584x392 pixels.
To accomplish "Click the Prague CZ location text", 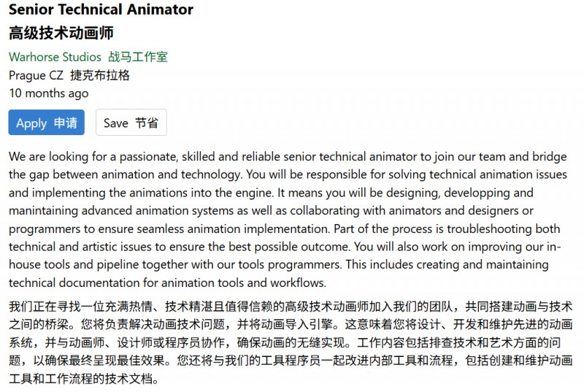I will tap(36, 74).
